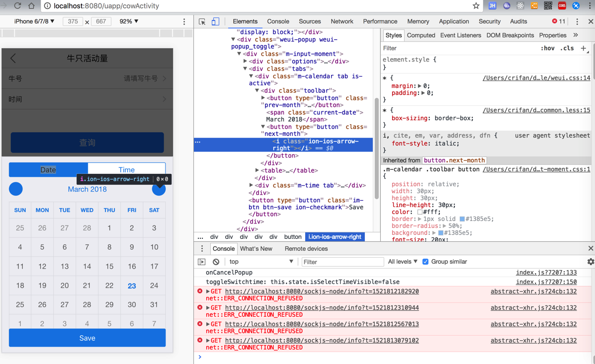Click the back arrow in mobile header

13,58
